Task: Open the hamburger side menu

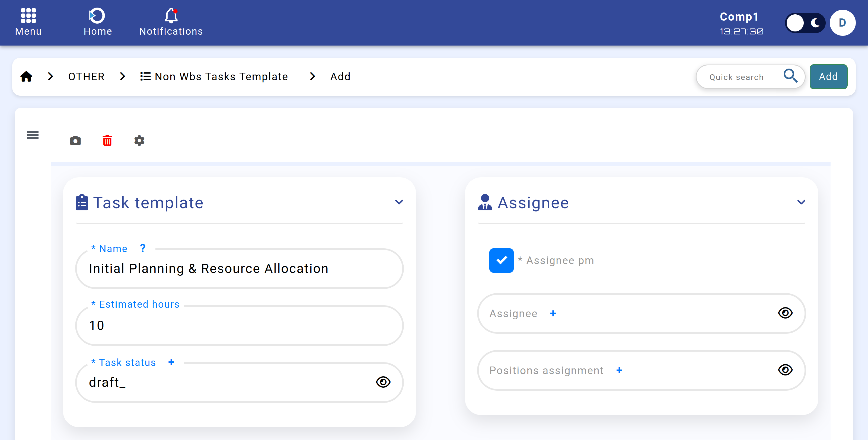Action: pos(33,135)
